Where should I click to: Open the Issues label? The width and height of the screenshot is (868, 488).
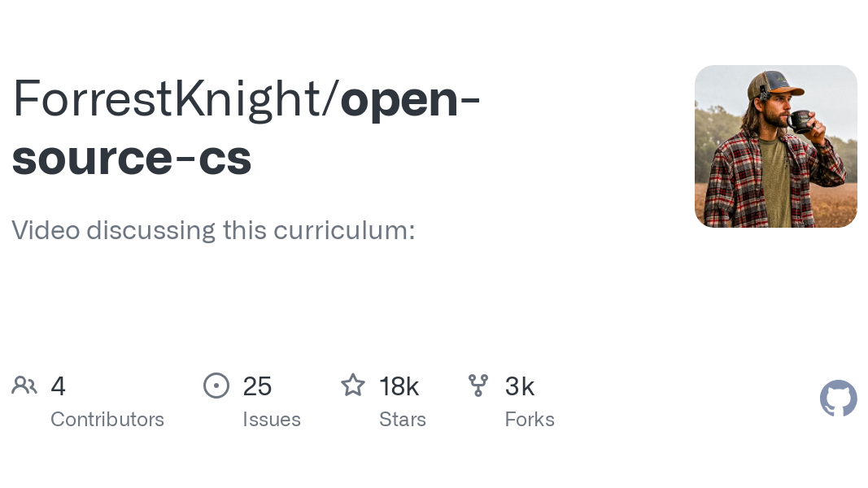[x=272, y=420]
